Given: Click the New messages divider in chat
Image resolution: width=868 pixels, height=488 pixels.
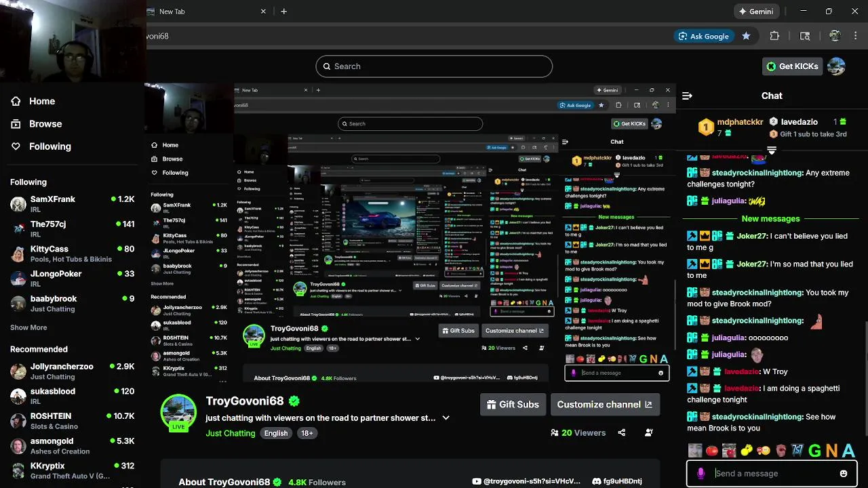Looking at the screenshot, I should [770, 219].
